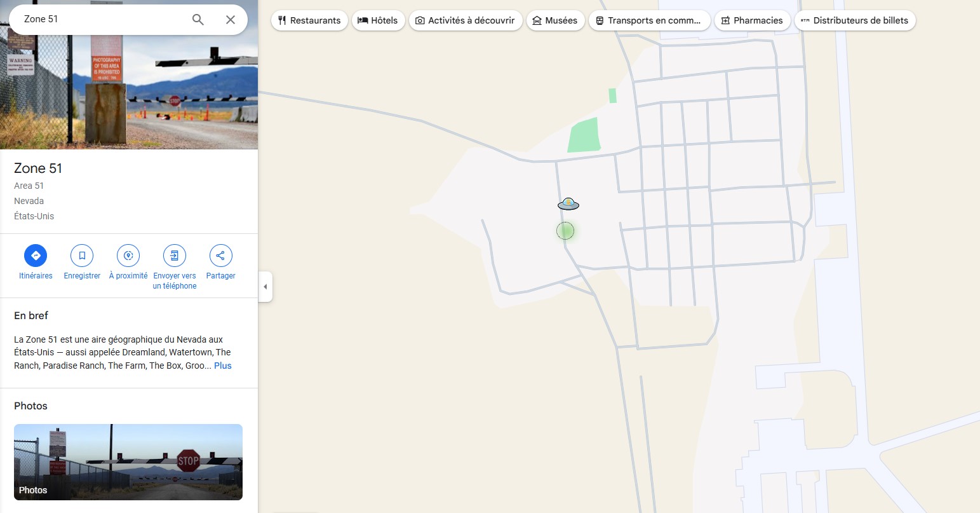The height and width of the screenshot is (513, 980).
Task: Select the Musées category chip
Action: pyautogui.click(x=555, y=20)
